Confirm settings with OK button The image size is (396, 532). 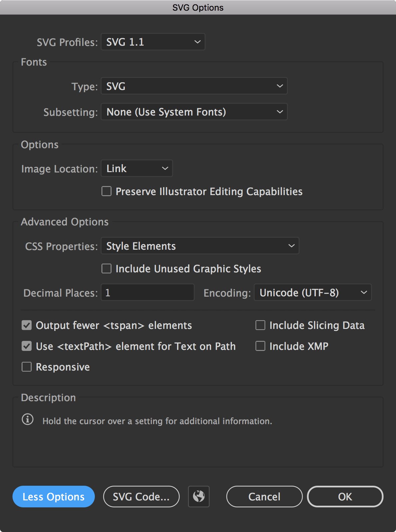[345, 497]
